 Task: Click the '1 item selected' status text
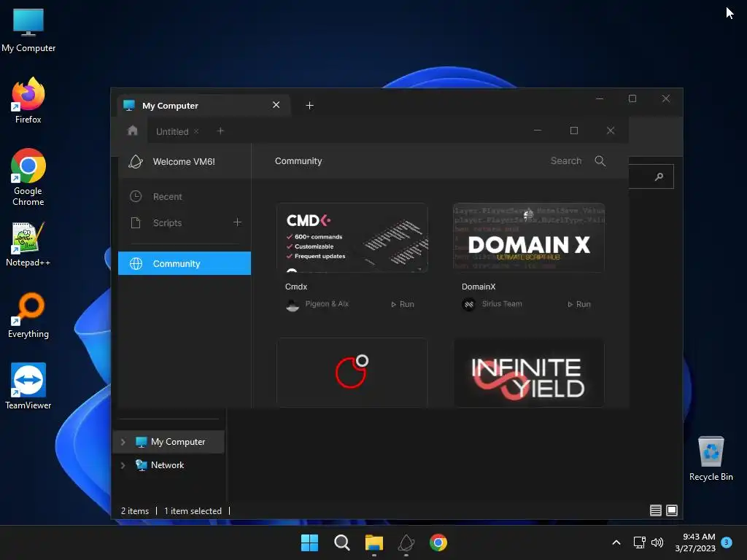click(x=193, y=511)
